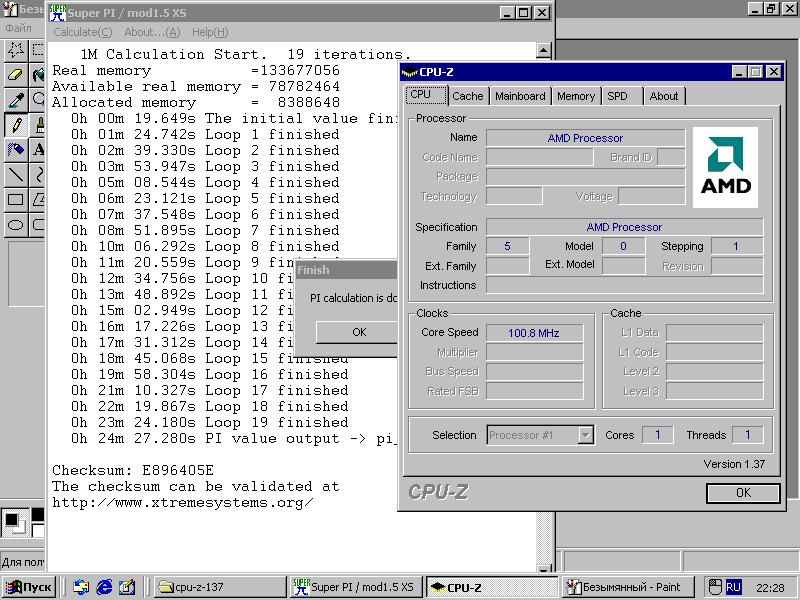Click the '0h 23m 24.180s Loop 19 finished' line
800x600 pixels.
tap(210, 422)
